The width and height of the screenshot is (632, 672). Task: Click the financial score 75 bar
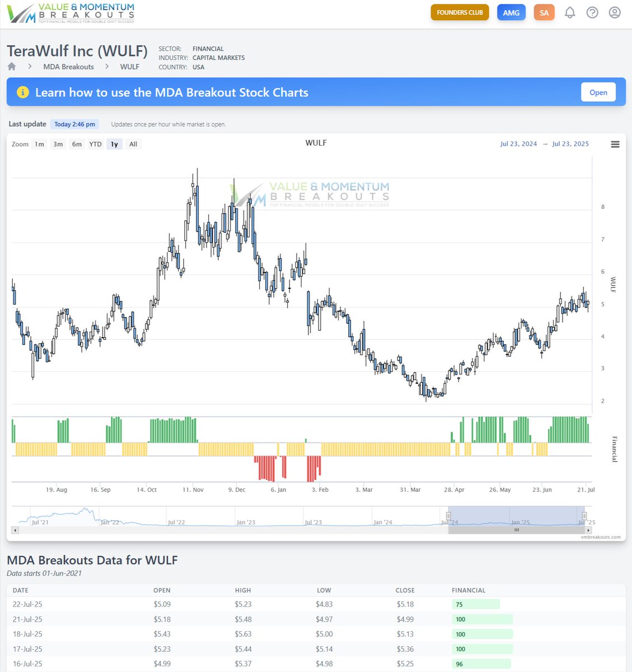[x=476, y=604]
